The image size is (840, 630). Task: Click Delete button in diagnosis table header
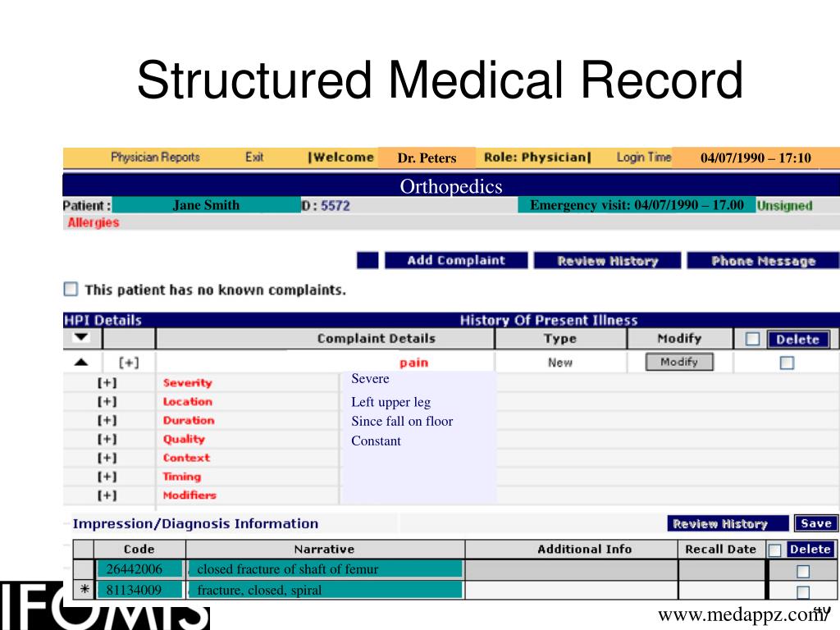tap(810, 549)
